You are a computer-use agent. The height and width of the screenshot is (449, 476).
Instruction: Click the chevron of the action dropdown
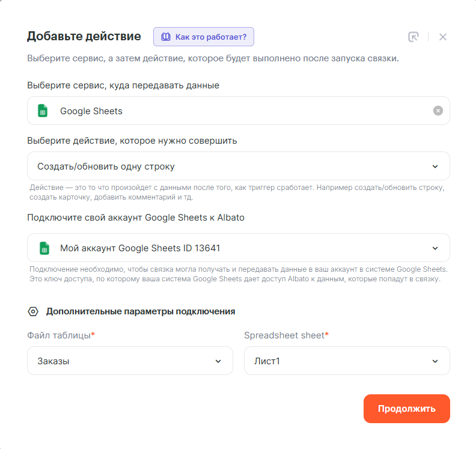[435, 166]
